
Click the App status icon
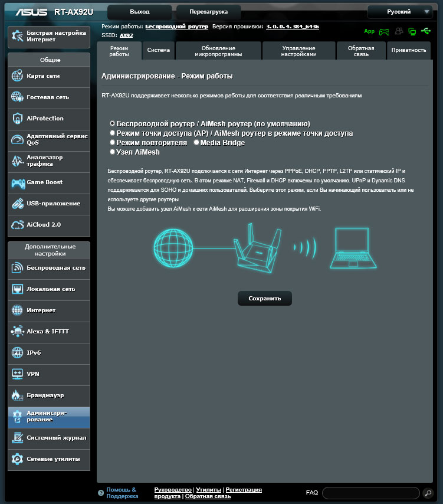[369, 31]
